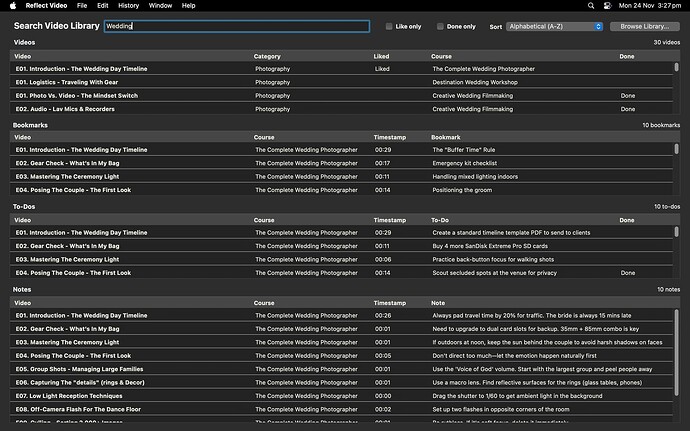Open the Window menu
Image resolution: width=690 pixels, height=431 pixels.
159,6
